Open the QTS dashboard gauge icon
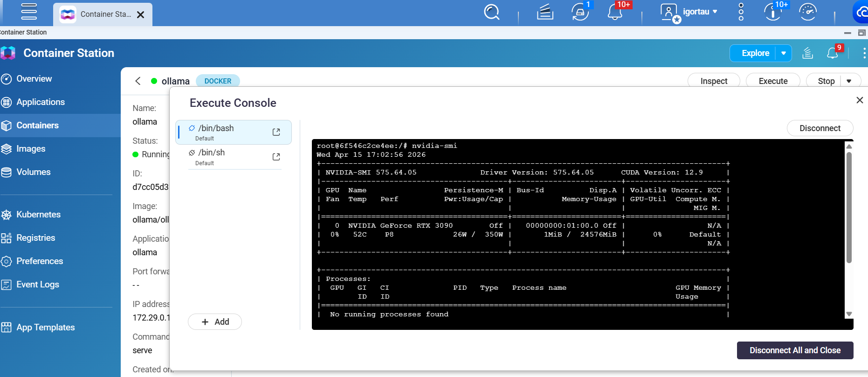Screen dimensions: 868x377 807,12
